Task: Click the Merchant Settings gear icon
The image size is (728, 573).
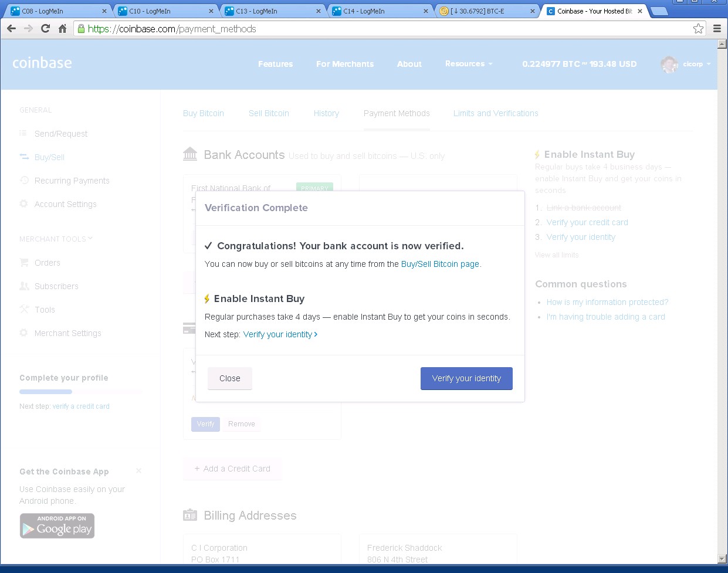Action: coord(23,333)
